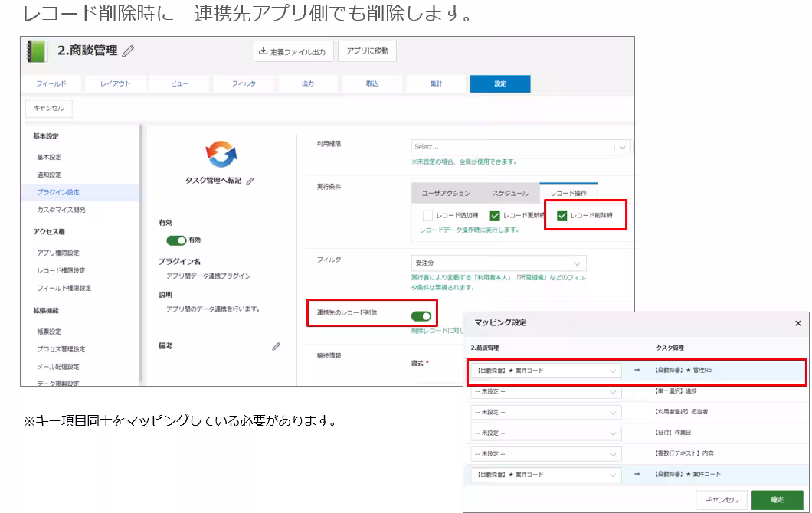Open the mapping dropdown for 管理No

pyautogui.click(x=546, y=371)
